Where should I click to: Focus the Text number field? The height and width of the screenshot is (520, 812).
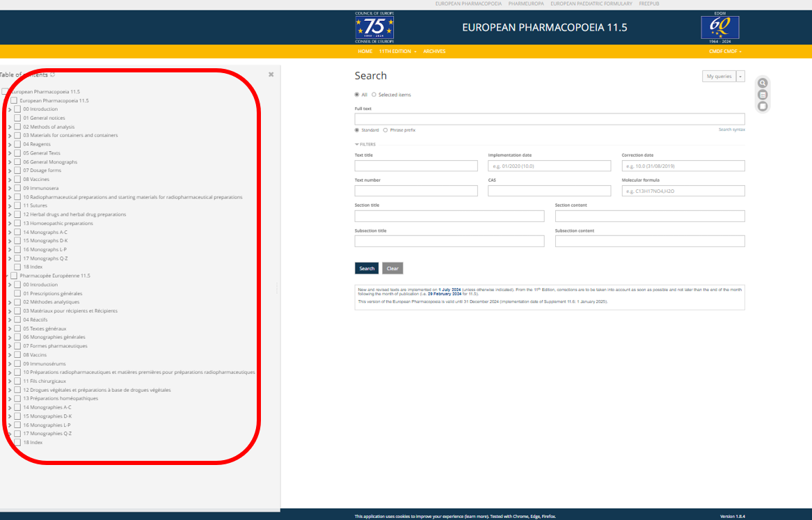(416, 191)
